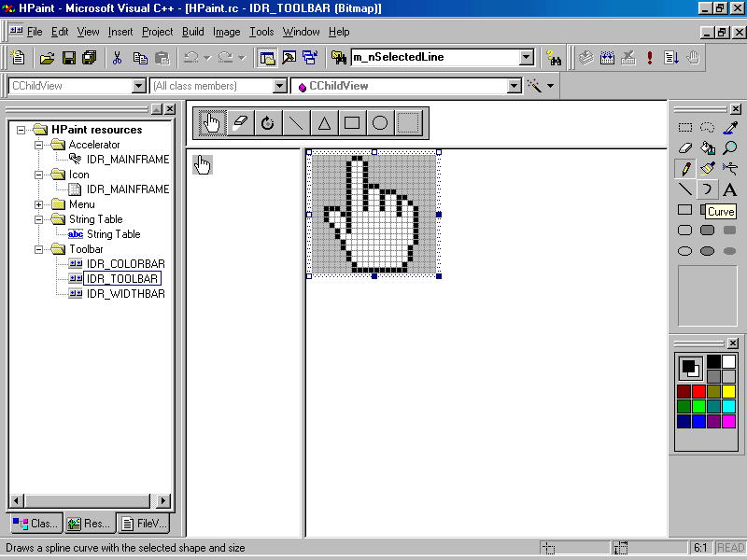Select the Airbrush tool
The height and width of the screenshot is (560, 747).
(730, 168)
